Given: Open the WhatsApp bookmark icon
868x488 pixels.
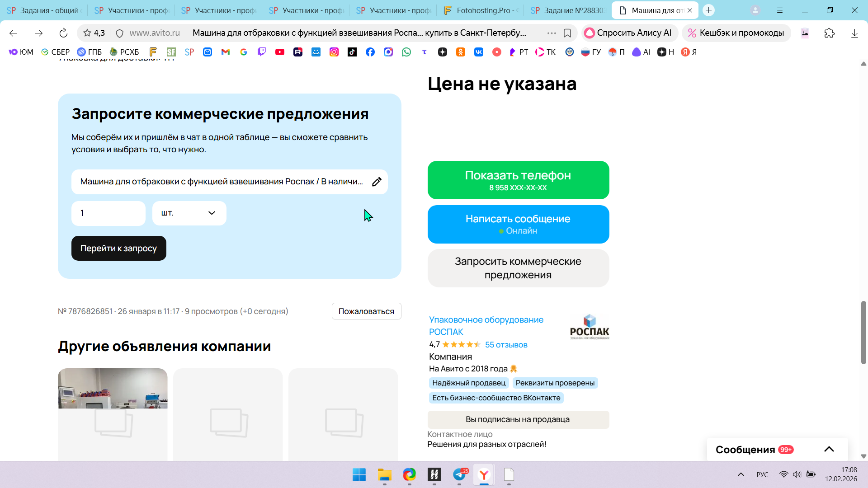Looking at the screenshot, I should [x=406, y=52].
